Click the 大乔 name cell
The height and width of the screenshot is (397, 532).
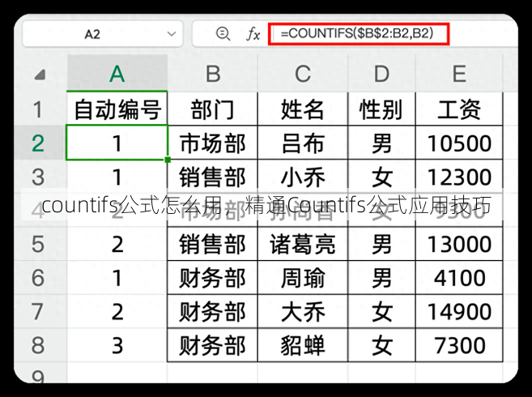(x=303, y=311)
